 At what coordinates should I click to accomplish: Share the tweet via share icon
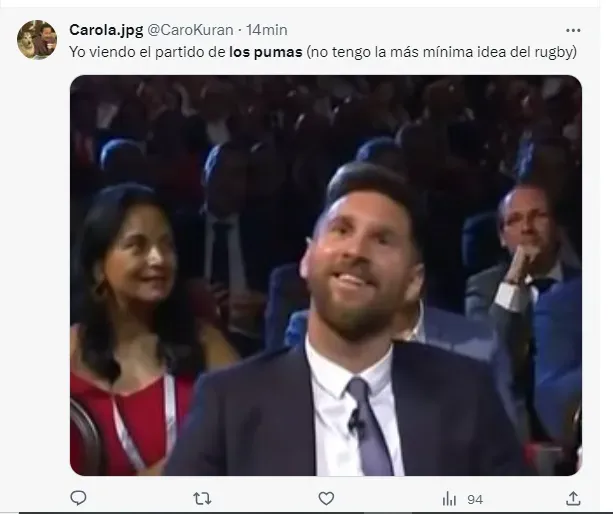pos(573,498)
